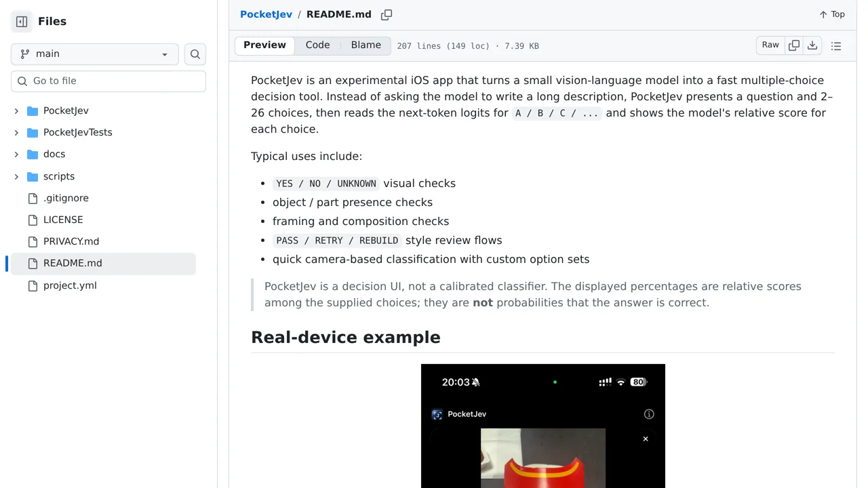Image resolution: width=868 pixels, height=488 pixels.
Task: Open the main branch dropdown
Action: tap(94, 54)
